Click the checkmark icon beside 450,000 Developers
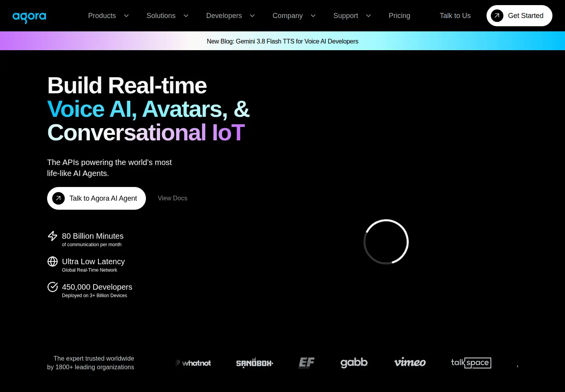 point(53,287)
